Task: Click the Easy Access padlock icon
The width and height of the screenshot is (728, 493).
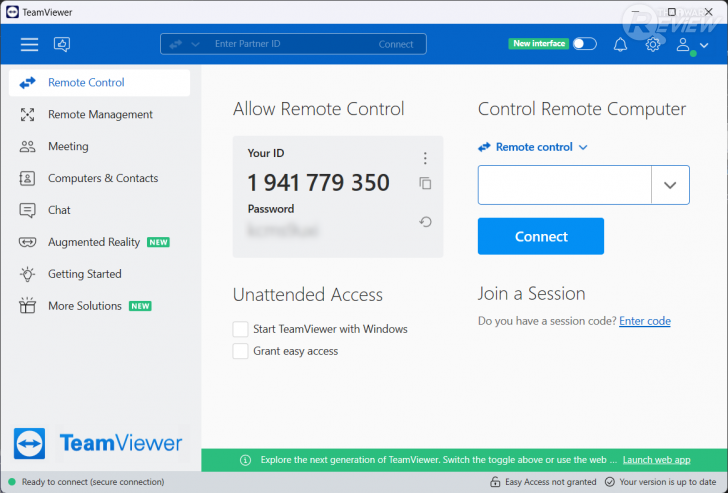Action: tap(495, 482)
